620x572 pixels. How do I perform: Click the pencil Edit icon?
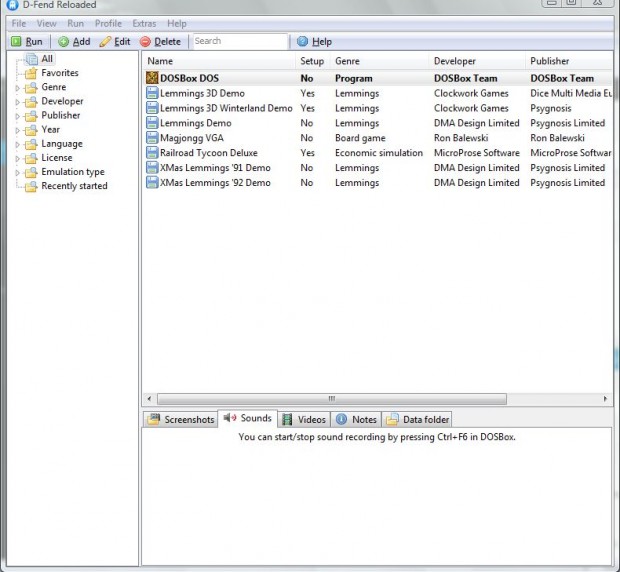[x=105, y=42]
